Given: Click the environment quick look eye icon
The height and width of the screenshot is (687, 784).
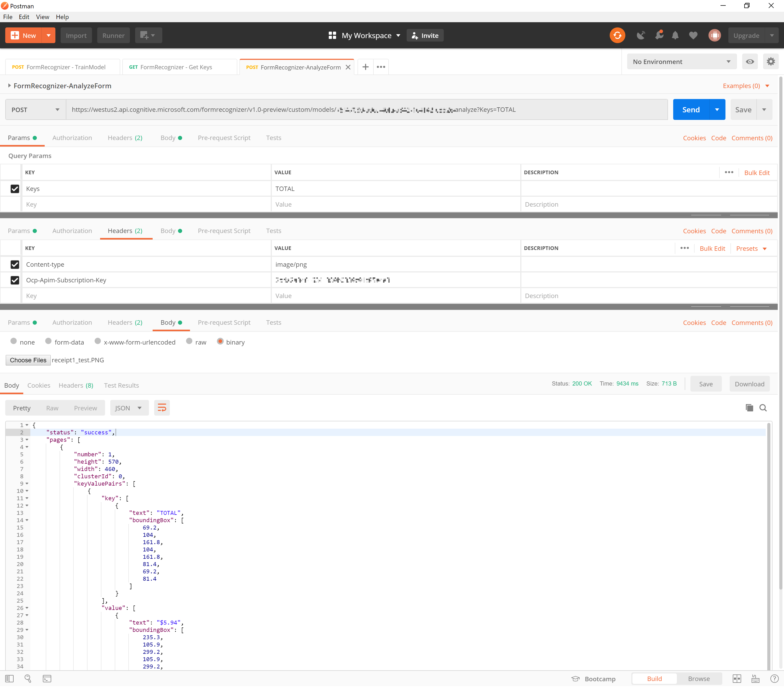Looking at the screenshot, I should tap(750, 62).
